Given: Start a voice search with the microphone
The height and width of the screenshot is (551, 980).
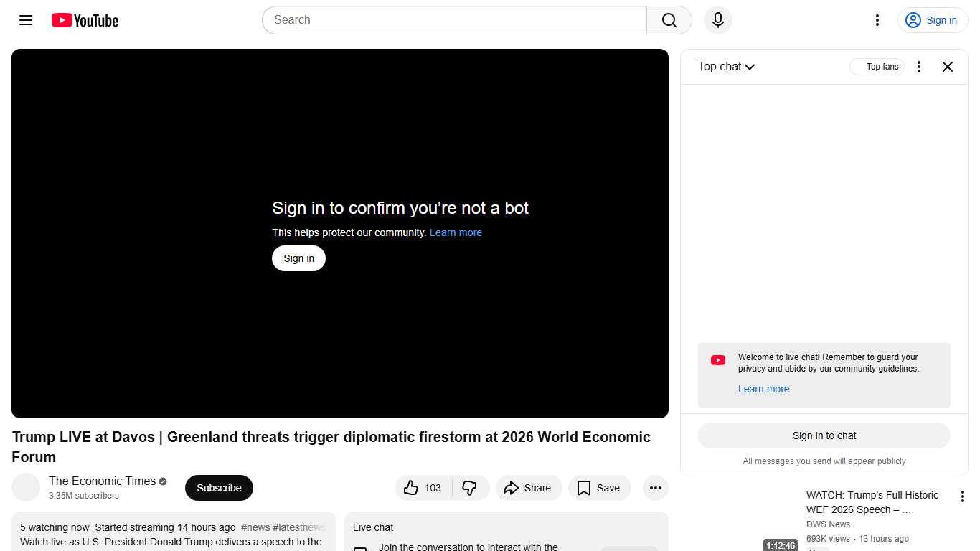Looking at the screenshot, I should click(717, 20).
